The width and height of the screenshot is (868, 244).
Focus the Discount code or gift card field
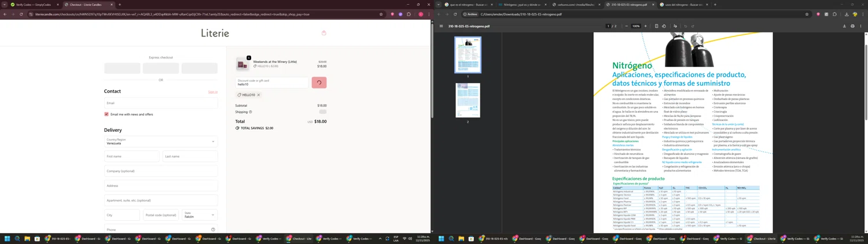272,83
